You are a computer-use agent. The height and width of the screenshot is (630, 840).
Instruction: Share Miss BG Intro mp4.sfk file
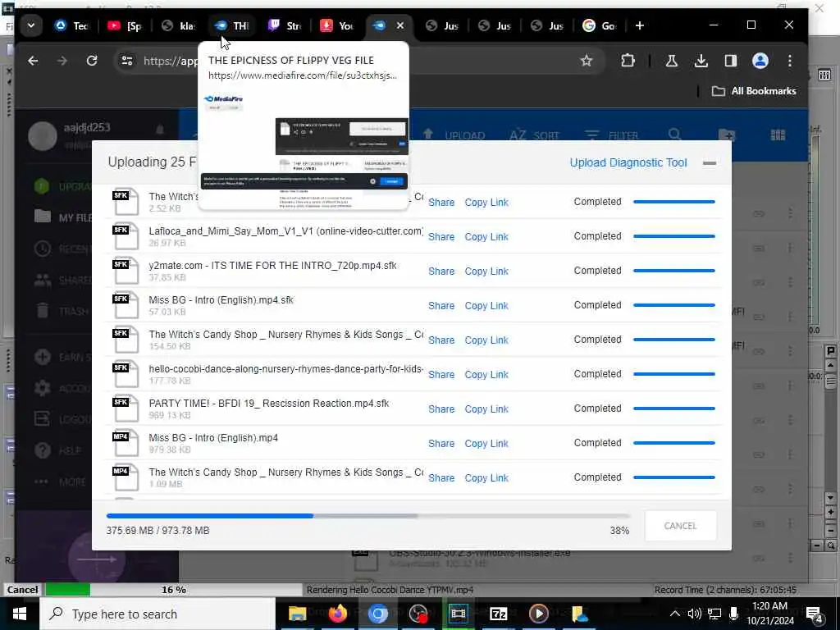[441, 305]
